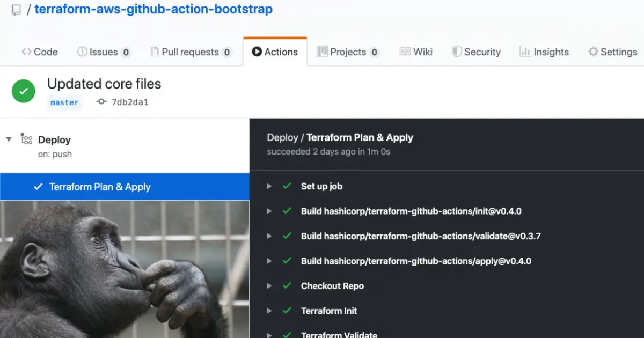This screenshot has width=644, height=338.
Task: Select the Terraform Plan & Apply job
Action: (x=100, y=187)
